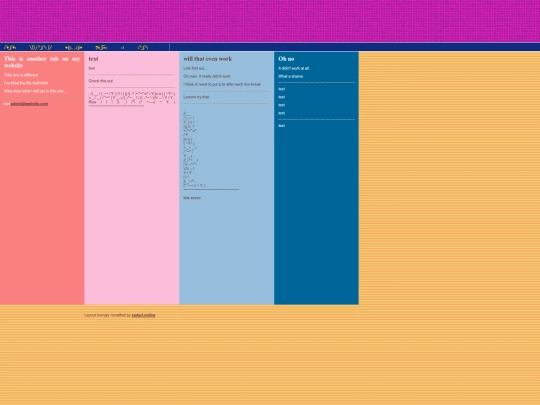Open the single-character navigation bar link
The image size is (540, 405).
coord(123,48)
